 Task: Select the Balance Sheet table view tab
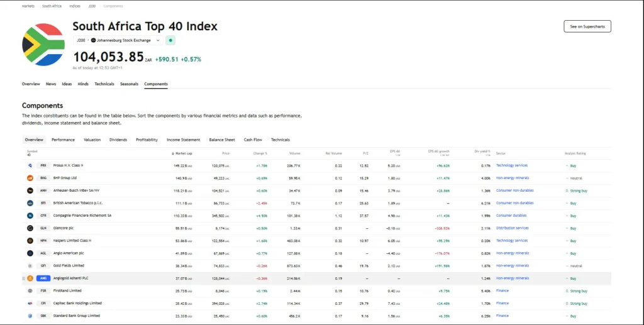(x=222, y=140)
